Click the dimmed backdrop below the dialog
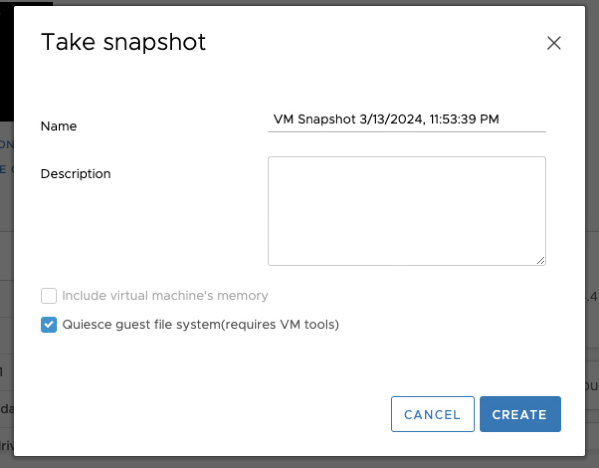599x468 pixels. click(x=300, y=462)
